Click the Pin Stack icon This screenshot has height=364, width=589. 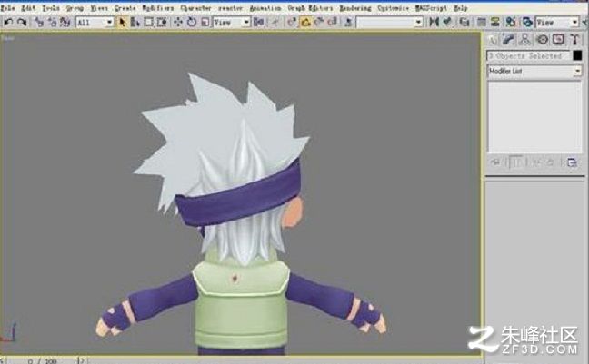coord(495,162)
